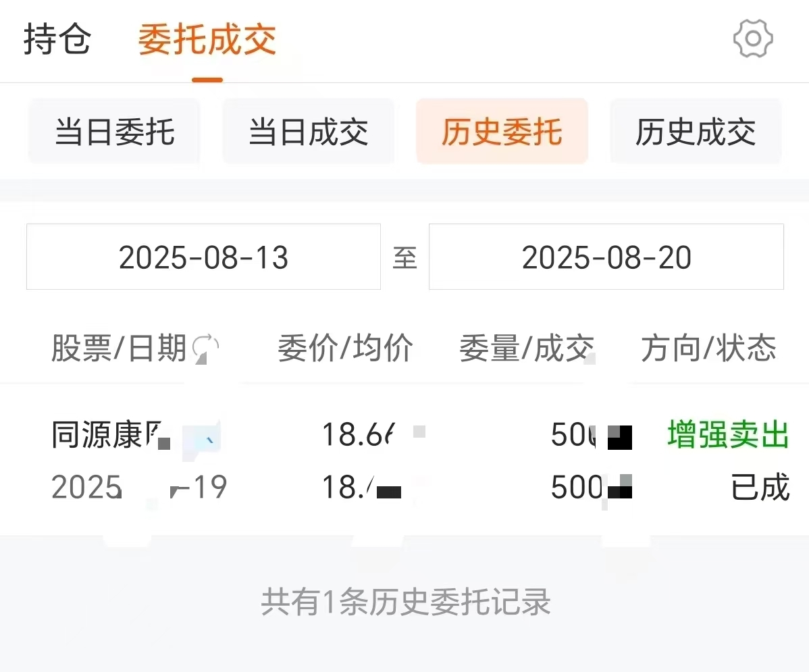Viewport: 809px width, 672px height.
Task: Select the 委托成交 tab
Action: tap(207, 39)
